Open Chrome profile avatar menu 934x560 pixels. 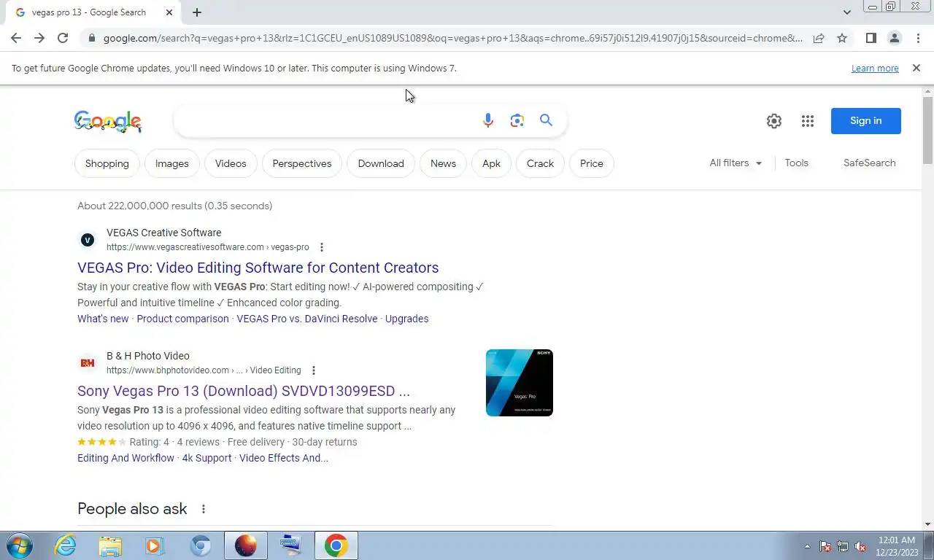pos(894,38)
